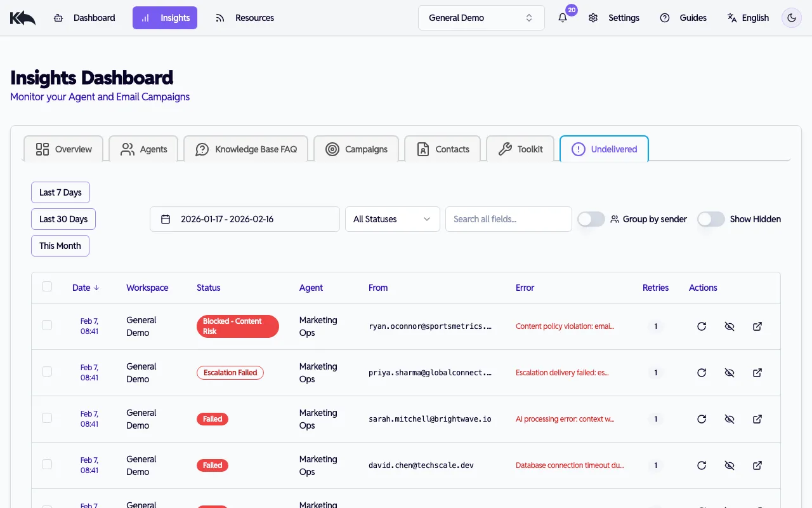Image resolution: width=812 pixels, height=508 pixels.
Task: Switch to the Campaigns tab
Action: coord(357,149)
